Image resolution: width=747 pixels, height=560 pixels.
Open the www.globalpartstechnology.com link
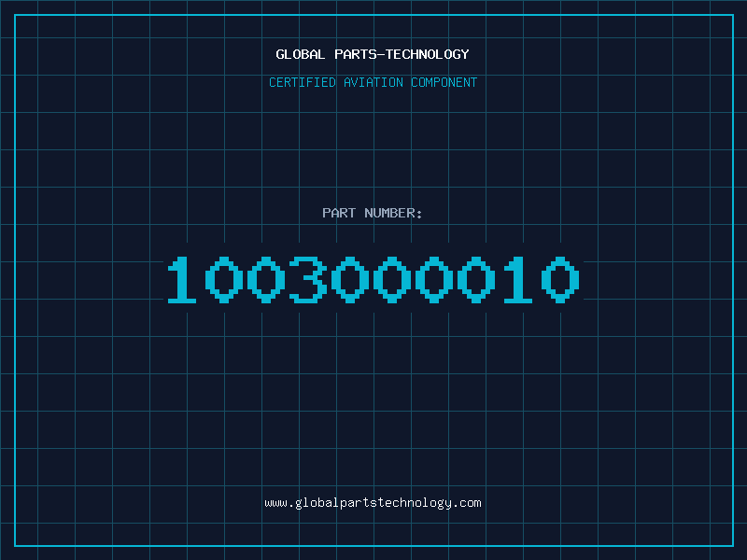(373, 503)
